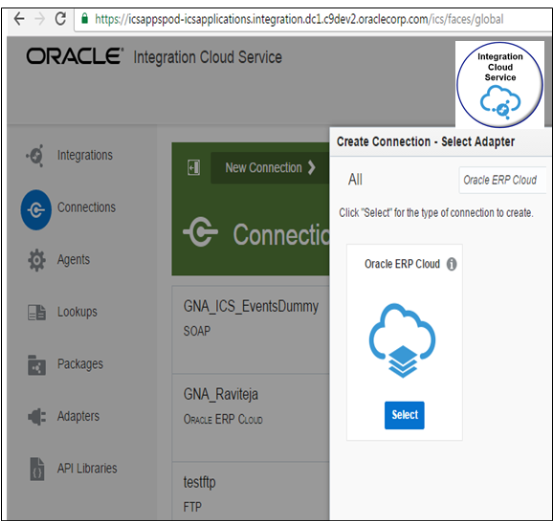Screen dimensions: 554x522
Task: Click chevron arrow beside New Connection
Action: tap(311, 168)
